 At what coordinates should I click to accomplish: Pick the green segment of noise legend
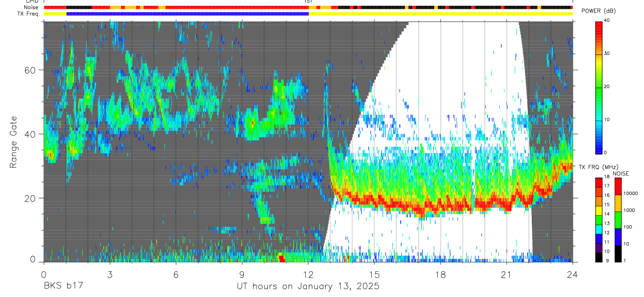click(x=617, y=220)
